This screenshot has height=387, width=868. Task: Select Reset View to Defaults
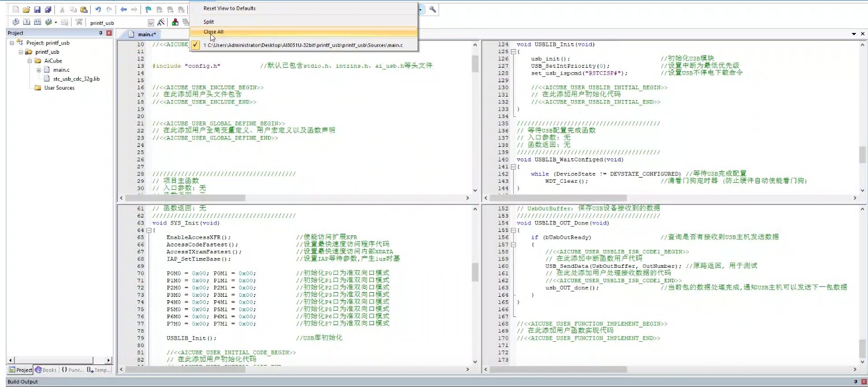click(x=229, y=9)
